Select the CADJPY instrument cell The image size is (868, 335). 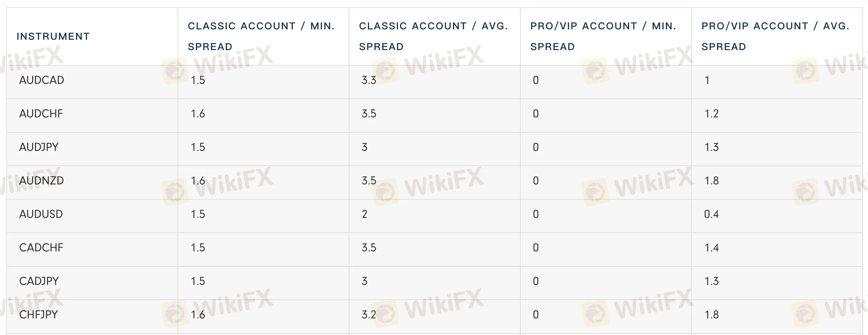39,281
